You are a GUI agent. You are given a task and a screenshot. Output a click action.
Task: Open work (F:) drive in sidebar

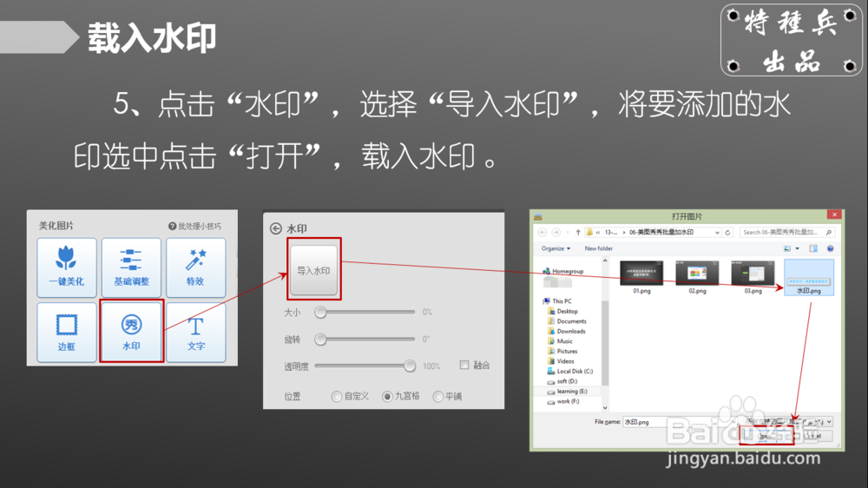[x=563, y=401]
